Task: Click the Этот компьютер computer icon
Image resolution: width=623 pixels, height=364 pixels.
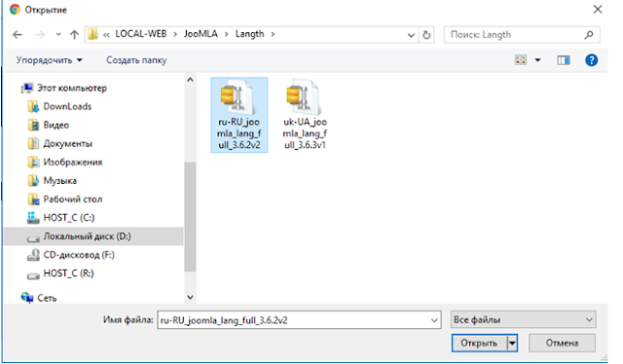Action: click(27, 88)
